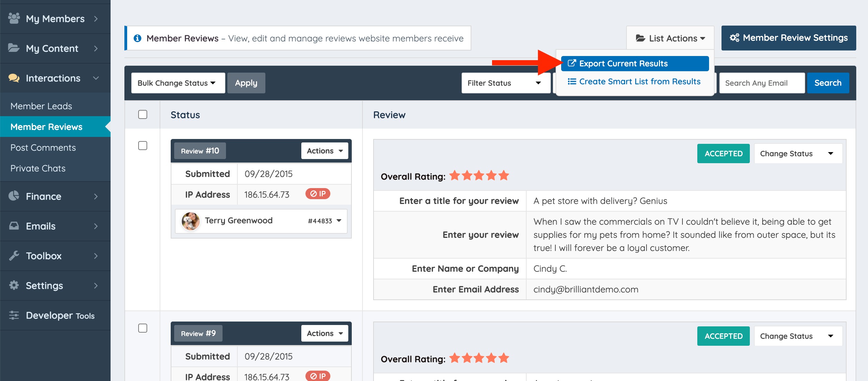The width and height of the screenshot is (868, 381).
Task: Open Change Status dropdown for Review #10
Action: pyautogui.click(x=798, y=154)
